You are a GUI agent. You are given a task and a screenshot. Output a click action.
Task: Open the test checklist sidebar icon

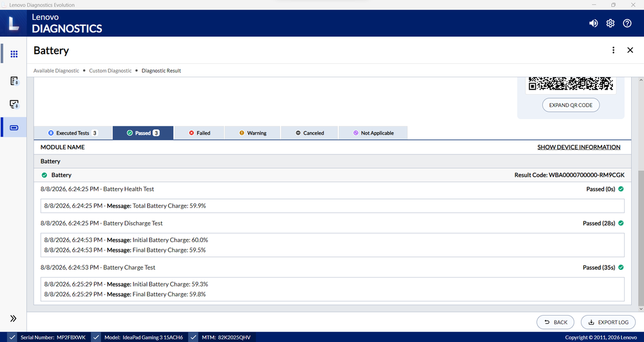coord(14,104)
